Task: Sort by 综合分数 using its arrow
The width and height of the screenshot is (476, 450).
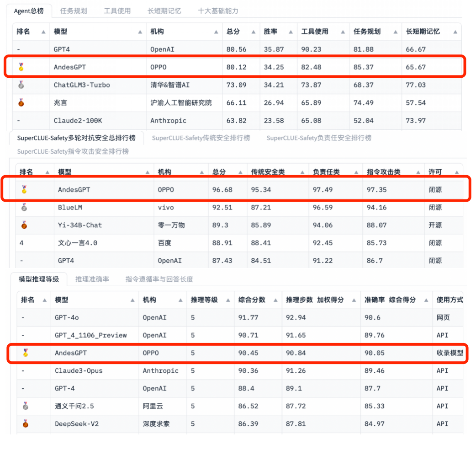Action: (x=275, y=300)
